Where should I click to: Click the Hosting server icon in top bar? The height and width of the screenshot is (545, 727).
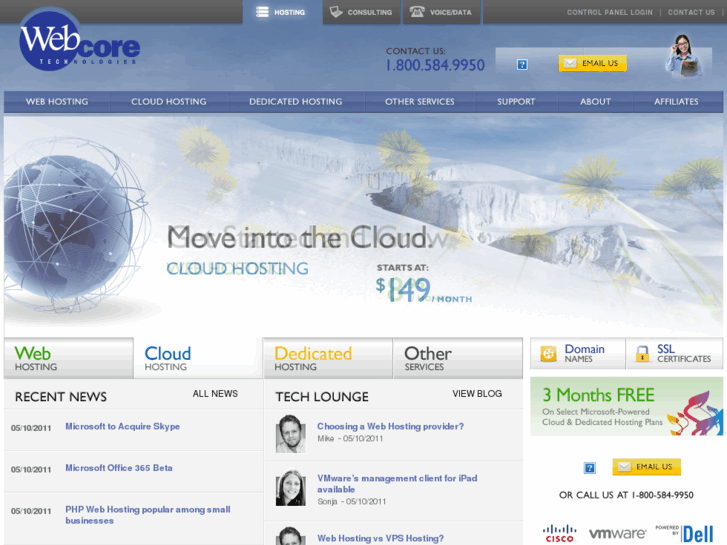pos(262,12)
